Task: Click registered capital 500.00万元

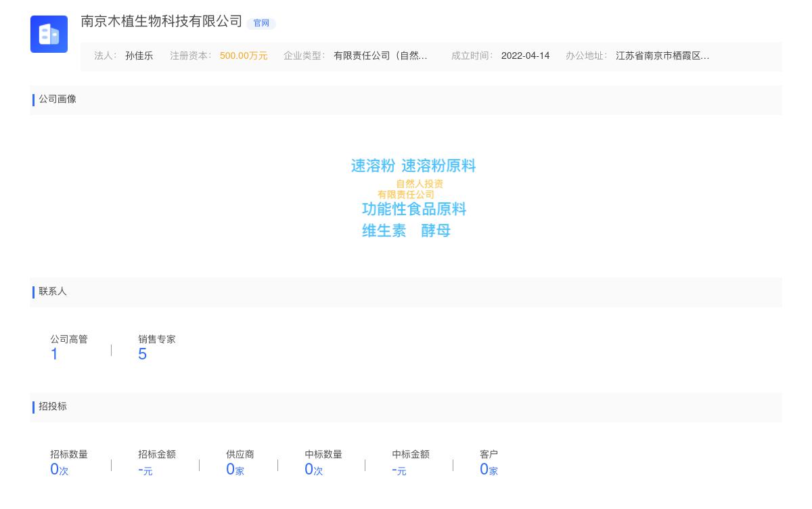Action: tap(244, 56)
